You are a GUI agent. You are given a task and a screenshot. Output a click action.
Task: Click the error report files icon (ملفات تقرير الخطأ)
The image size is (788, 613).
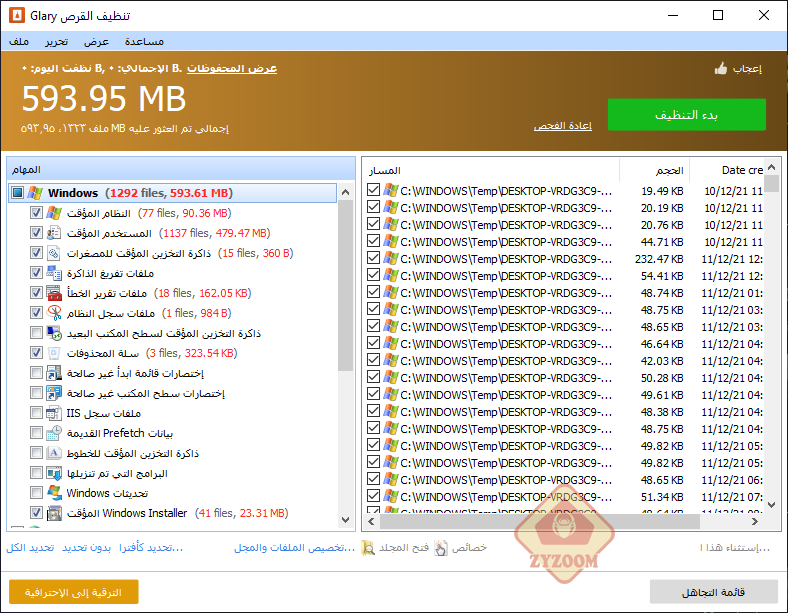(54, 293)
